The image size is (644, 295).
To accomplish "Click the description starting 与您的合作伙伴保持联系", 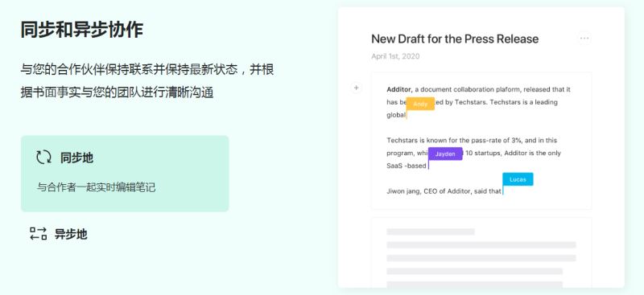I will [147, 80].
